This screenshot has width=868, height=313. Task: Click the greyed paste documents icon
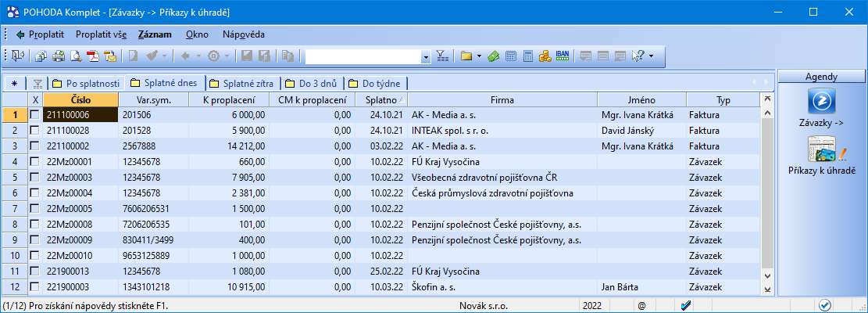pos(288,56)
